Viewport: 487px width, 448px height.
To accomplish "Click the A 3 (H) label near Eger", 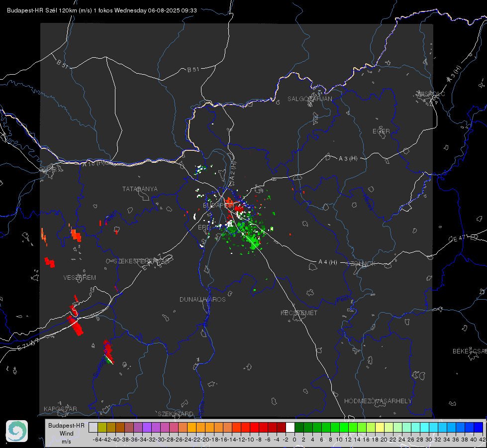I will 348,159.
